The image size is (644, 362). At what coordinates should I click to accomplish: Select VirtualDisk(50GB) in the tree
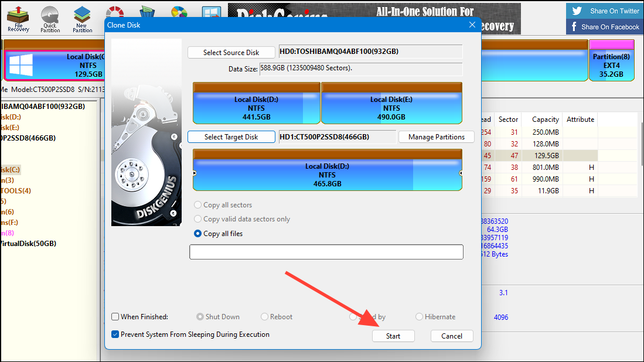coord(28,244)
